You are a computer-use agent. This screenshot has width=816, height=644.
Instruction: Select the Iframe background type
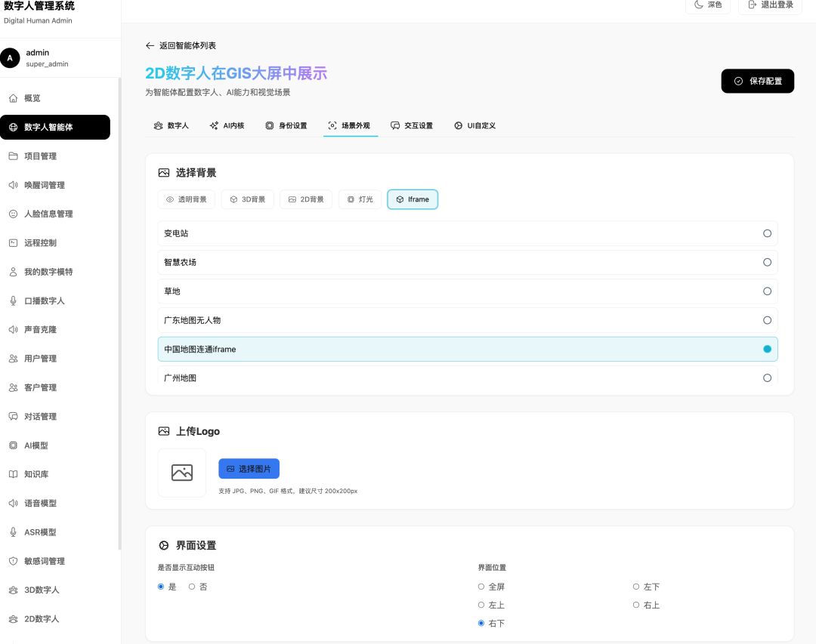pos(413,200)
